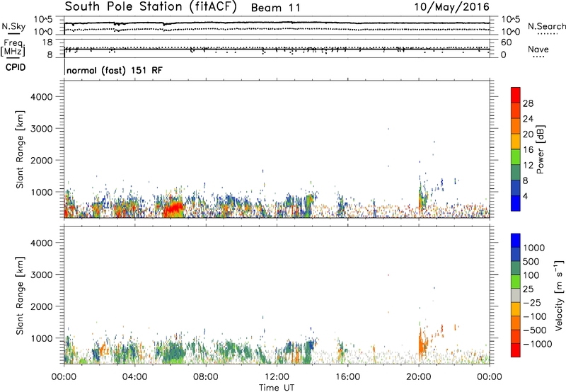The image size is (566, 392).
Task: Pick the gray Velocity segment between -25 and 25
Action: coord(516,295)
